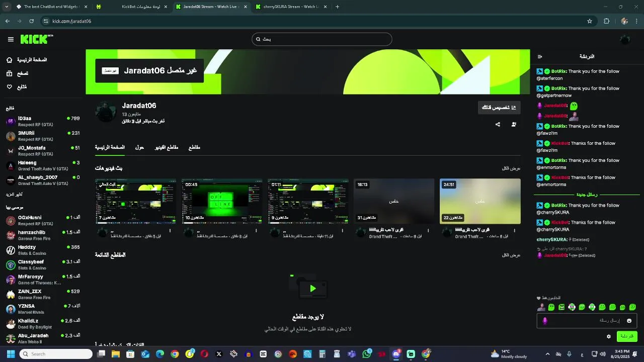The image size is (644, 362).
Task: Open ID3aa channel in the following list
Action: pyautogui.click(x=43, y=121)
